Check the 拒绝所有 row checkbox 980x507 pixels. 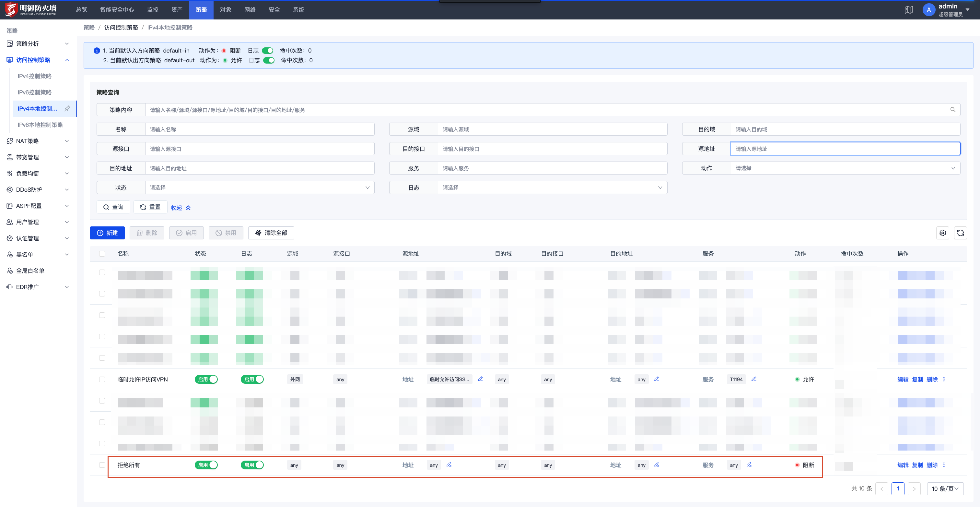point(102,465)
